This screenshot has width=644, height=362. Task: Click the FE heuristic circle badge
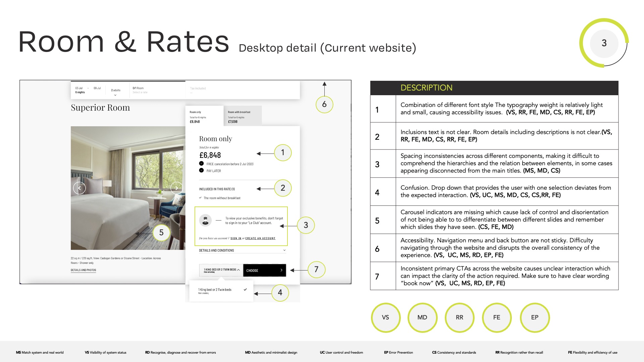496,317
